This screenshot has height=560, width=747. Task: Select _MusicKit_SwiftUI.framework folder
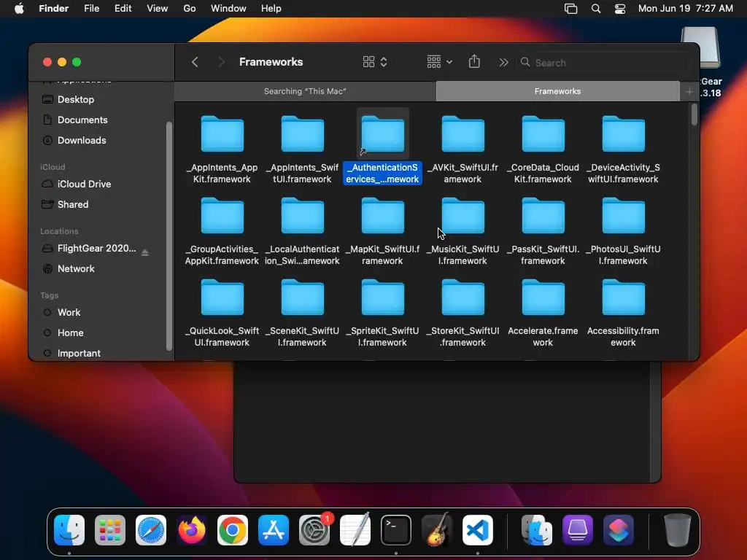click(x=462, y=231)
